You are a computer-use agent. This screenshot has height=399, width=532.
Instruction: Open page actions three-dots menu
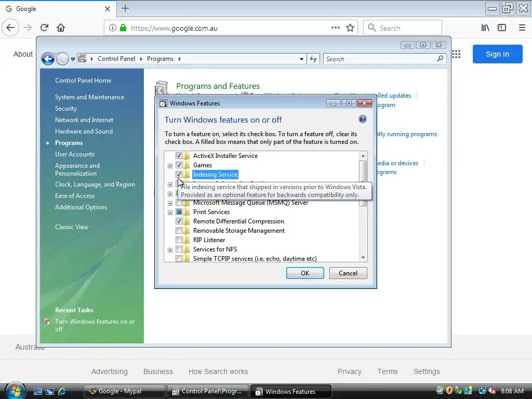click(x=336, y=28)
